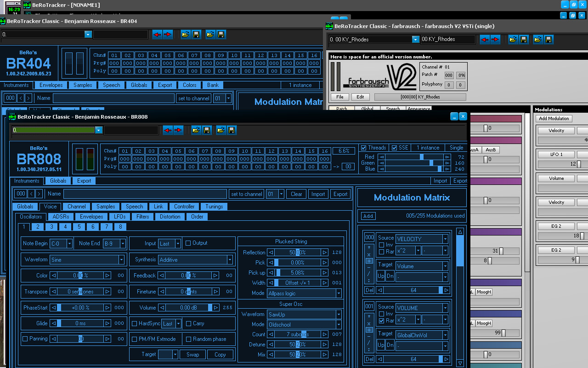Click first floppy save icon in farbrausch V2 toolbar
588x368 pixels.
coord(524,40)
